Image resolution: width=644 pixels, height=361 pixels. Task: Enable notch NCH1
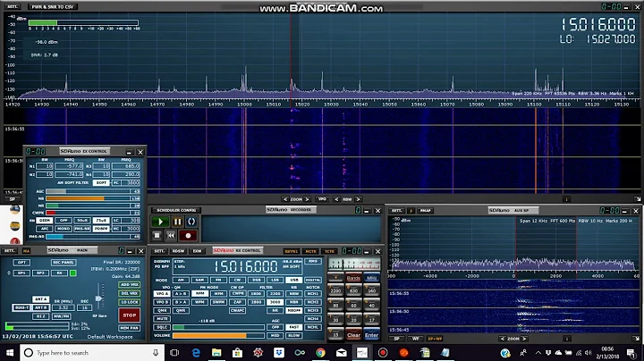313,294
